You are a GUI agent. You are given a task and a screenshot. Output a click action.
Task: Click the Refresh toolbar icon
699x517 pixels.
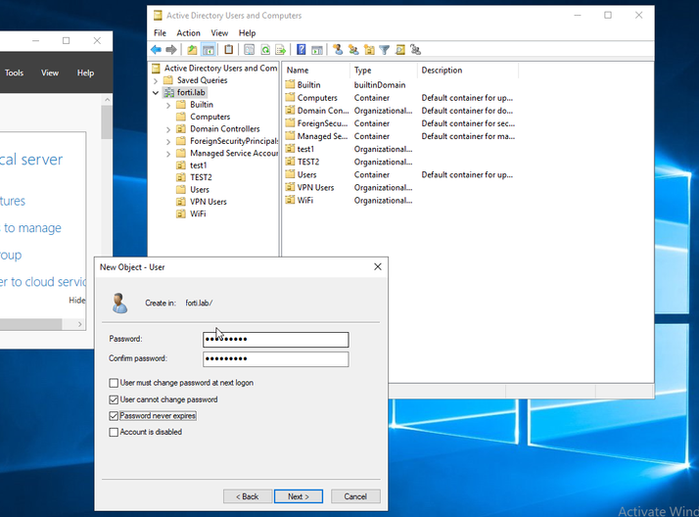265,49
